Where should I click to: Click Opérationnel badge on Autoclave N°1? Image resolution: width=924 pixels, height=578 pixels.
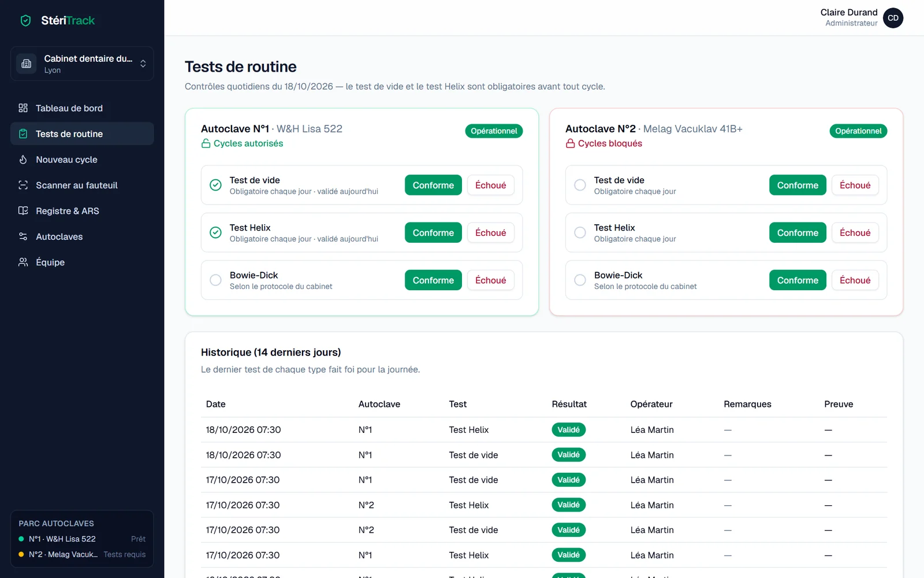pyautogui.click(x=494, y=131)
